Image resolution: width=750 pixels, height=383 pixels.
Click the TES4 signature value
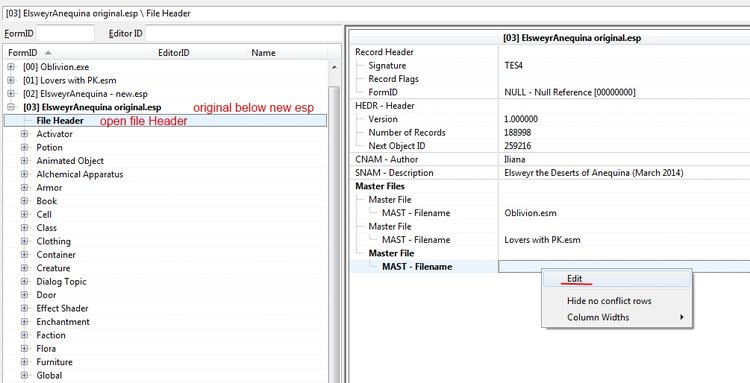click(513, 66)
